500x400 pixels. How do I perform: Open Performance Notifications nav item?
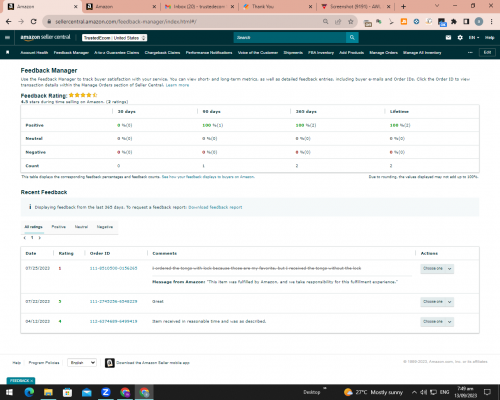click(209, 52)
